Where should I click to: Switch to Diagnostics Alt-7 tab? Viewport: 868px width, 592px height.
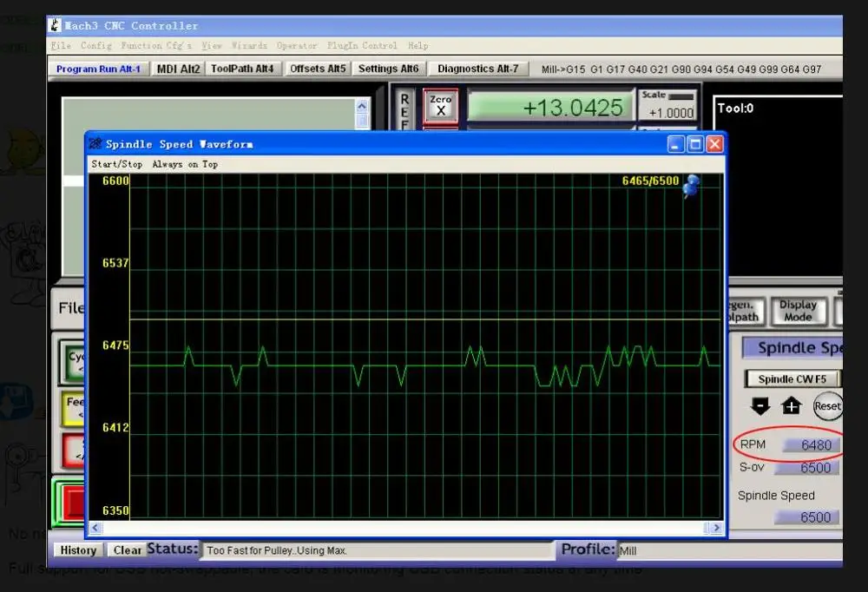(x=478, y=69)
